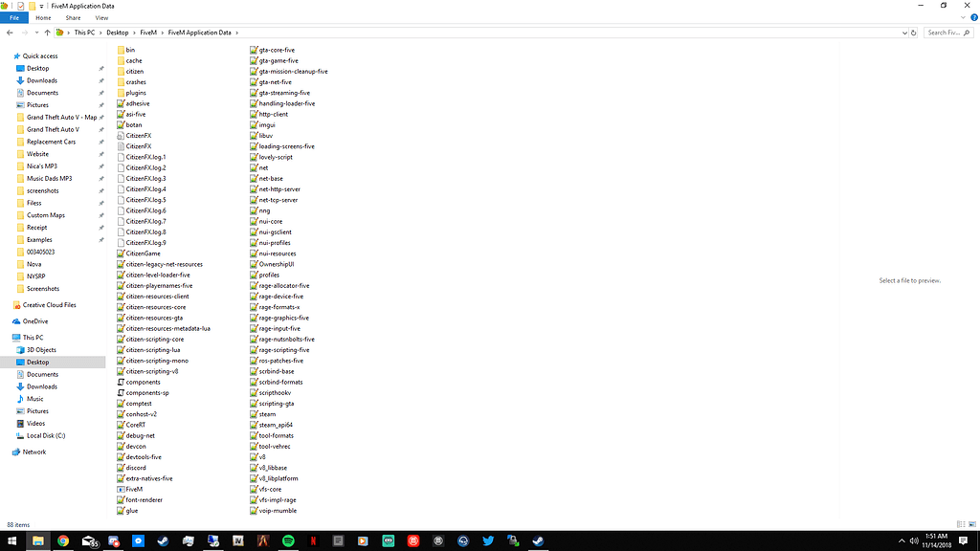Select the crashes folder

(132, 82)
